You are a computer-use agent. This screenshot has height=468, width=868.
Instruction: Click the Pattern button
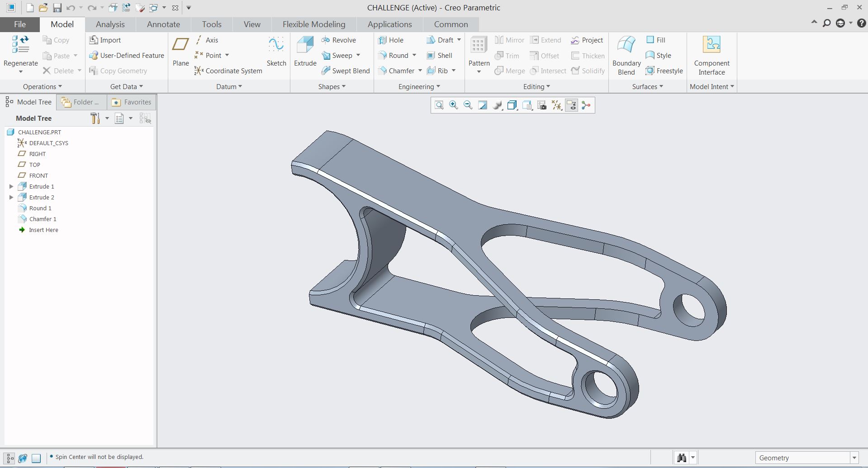pos(479,54)
